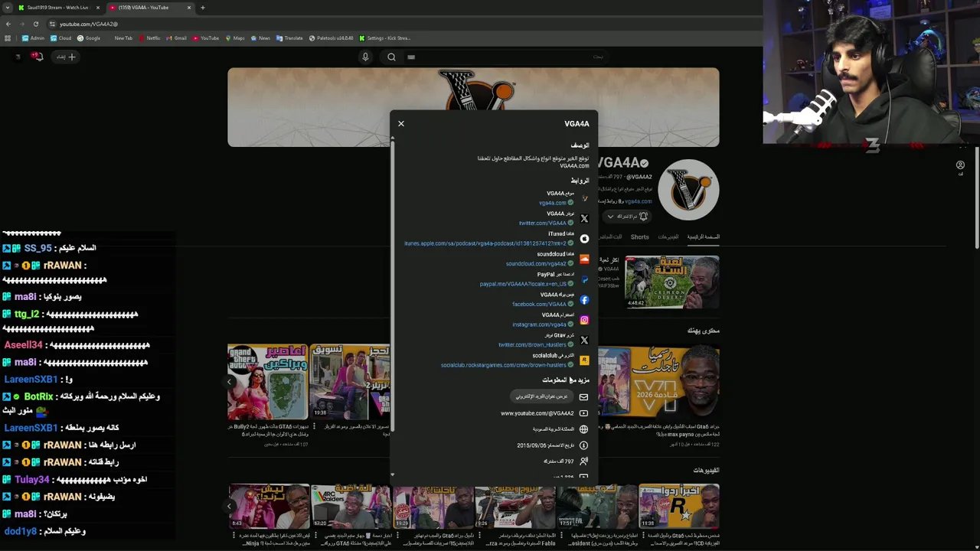Open the browser tab search dropdown
This screenshot has height=551, width=980.
click(8, 8)
